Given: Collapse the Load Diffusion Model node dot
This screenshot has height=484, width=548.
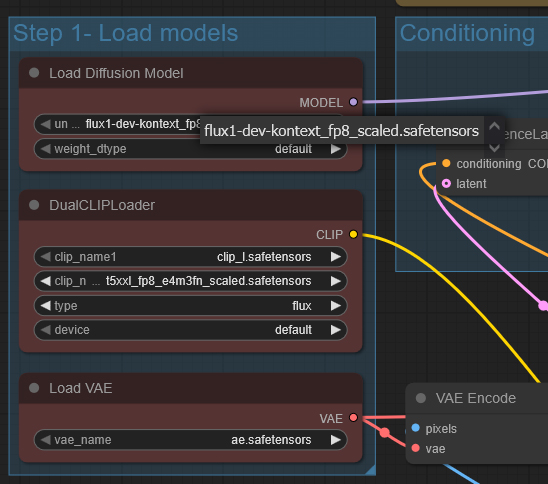Looking at the screenshot, I should (x=34, y=73).
